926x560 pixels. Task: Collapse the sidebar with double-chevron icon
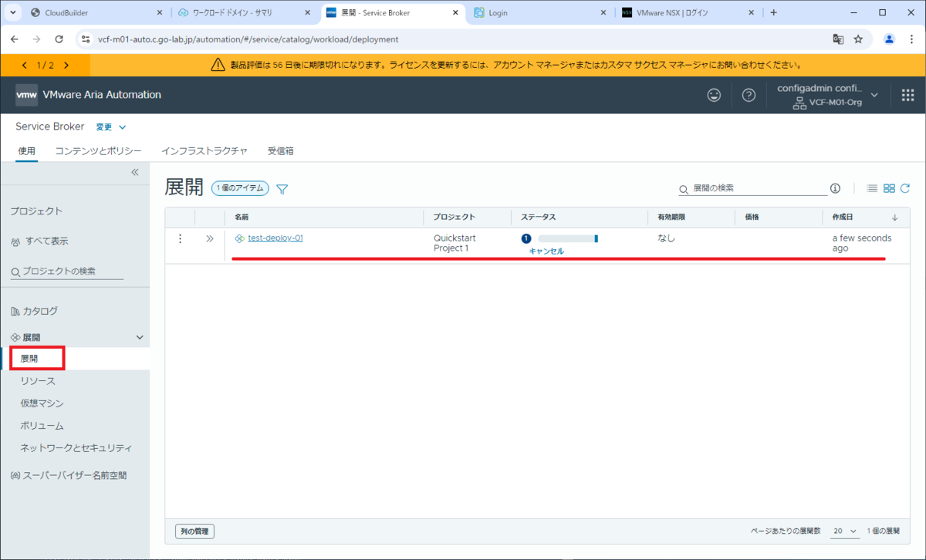tap(135, 172)
